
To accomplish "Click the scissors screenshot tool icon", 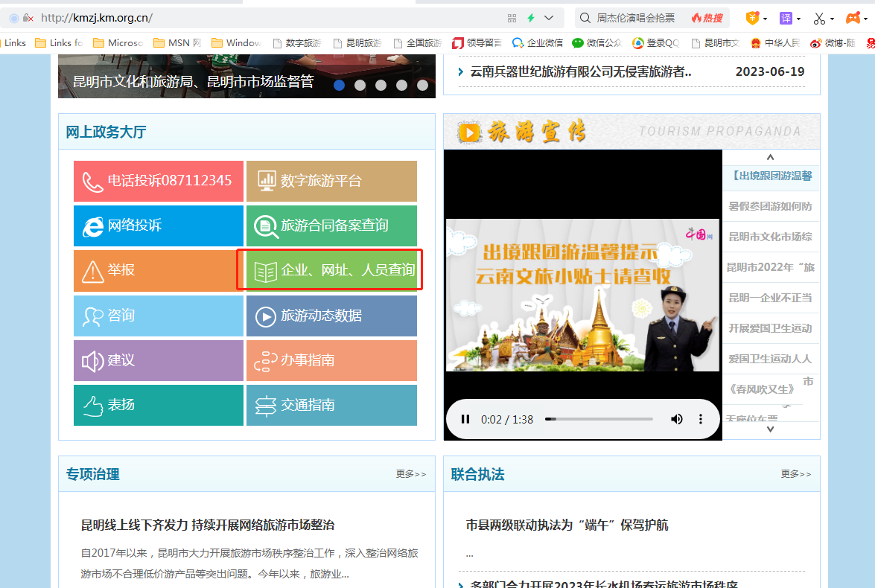I will pyautogui.click(x=819, y=19).
